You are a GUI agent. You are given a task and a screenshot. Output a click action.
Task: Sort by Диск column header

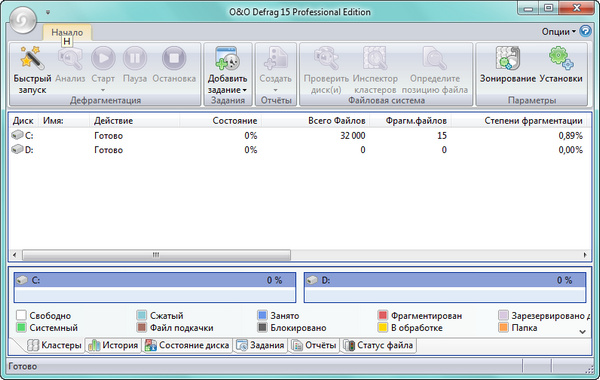coord(24,121)
